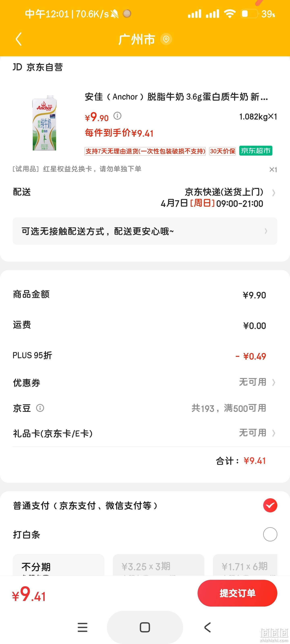Tap the Android home button

coord(145,627)
